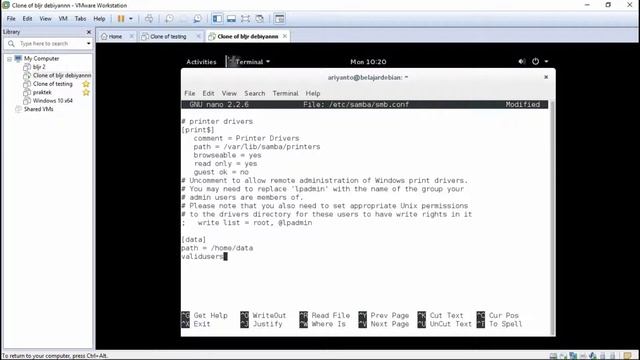Open terminal Search menu
This screenshot has height=360, width=640.
[255, 93]
